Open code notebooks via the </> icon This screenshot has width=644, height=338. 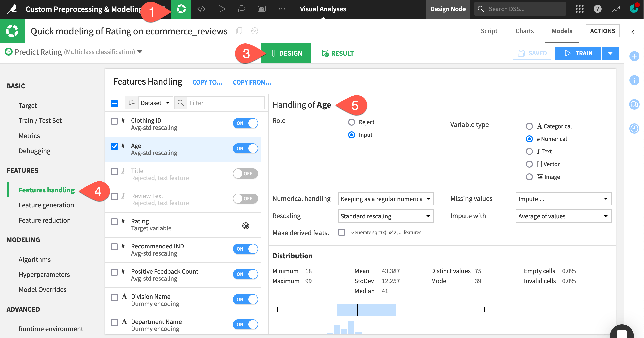tap(201, 9)
